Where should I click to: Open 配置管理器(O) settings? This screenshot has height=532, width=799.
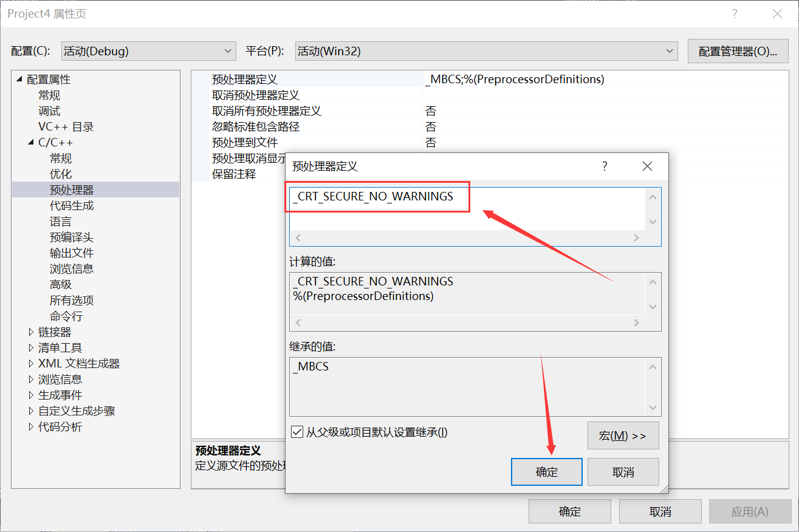(738, 51)
